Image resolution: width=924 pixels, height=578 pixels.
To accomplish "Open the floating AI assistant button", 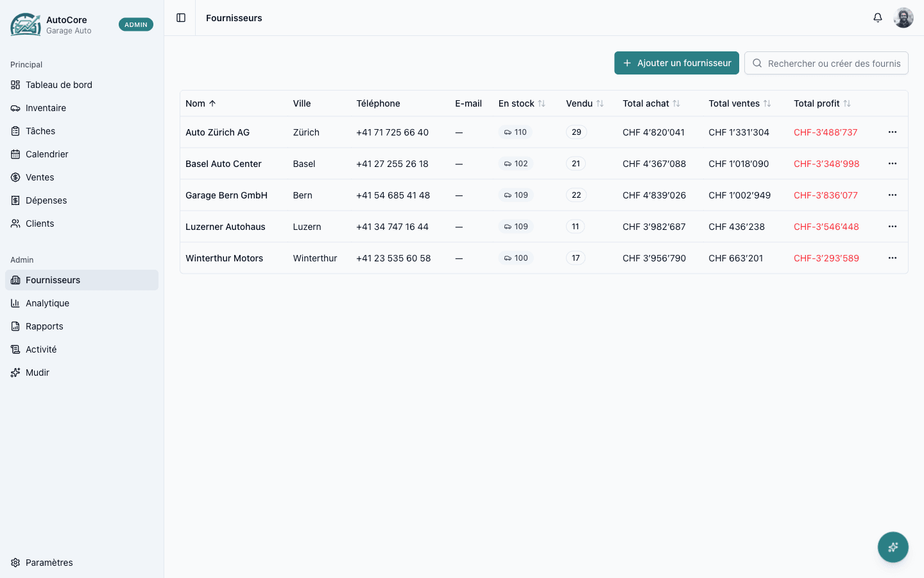I will click(x=893, y=547).
